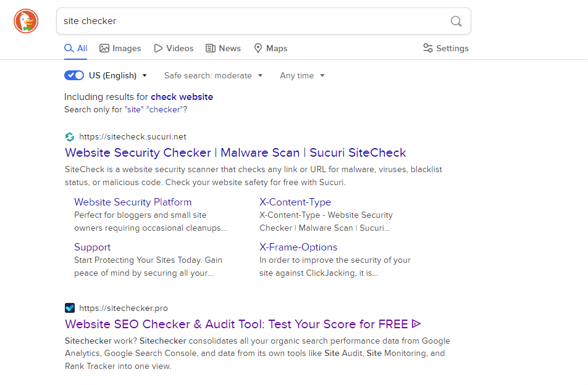Switch to the Videos tab

[x=174, y=48]
